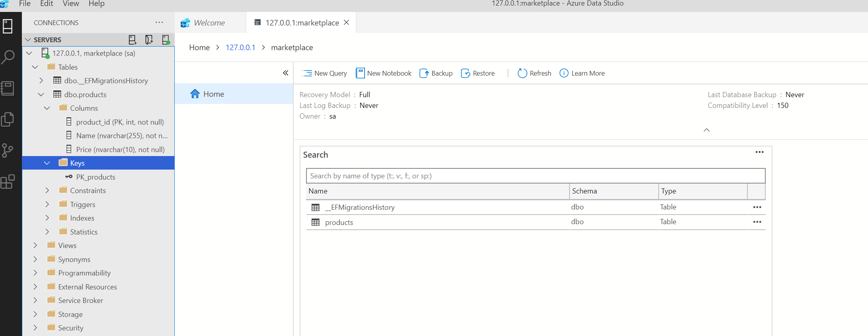Open actions menu for products row
This screenshot has height=336, width=868.
[x=757, y=222]
